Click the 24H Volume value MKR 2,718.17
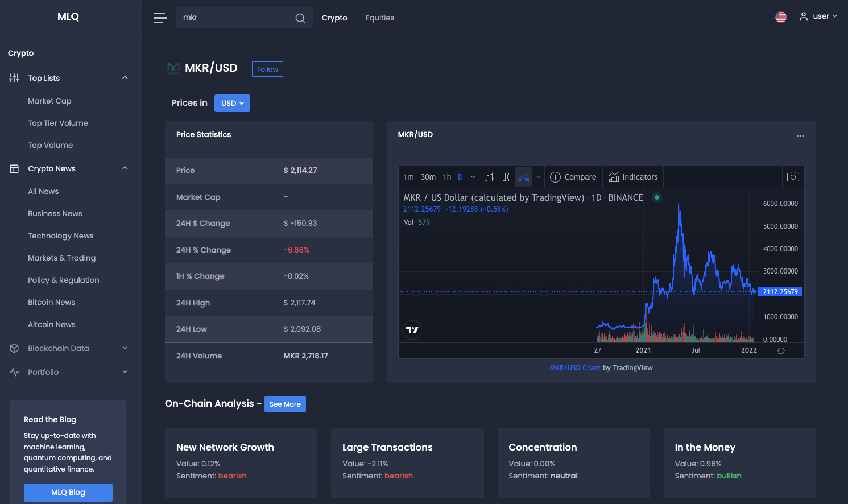 coord(306,356)
